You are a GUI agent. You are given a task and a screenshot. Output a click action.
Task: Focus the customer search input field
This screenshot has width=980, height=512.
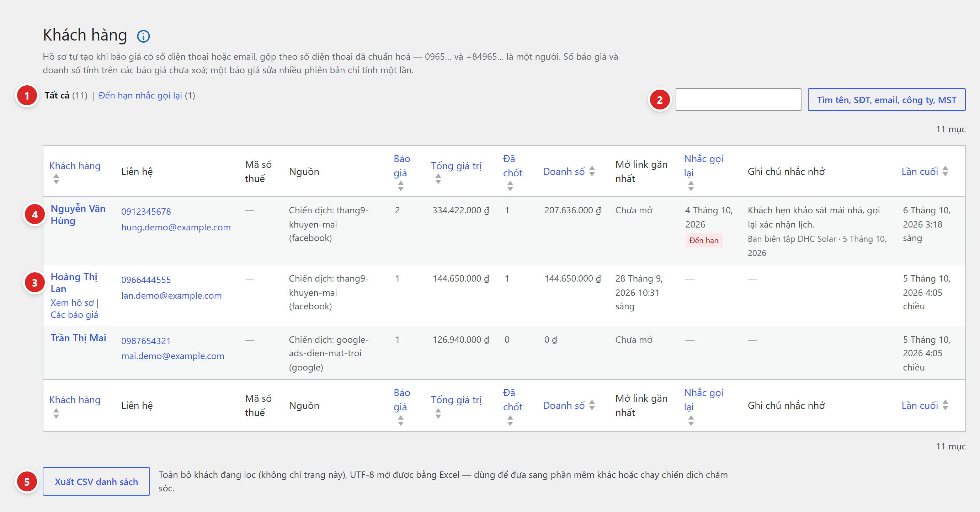pyautogui.click(x=738, y=100)
